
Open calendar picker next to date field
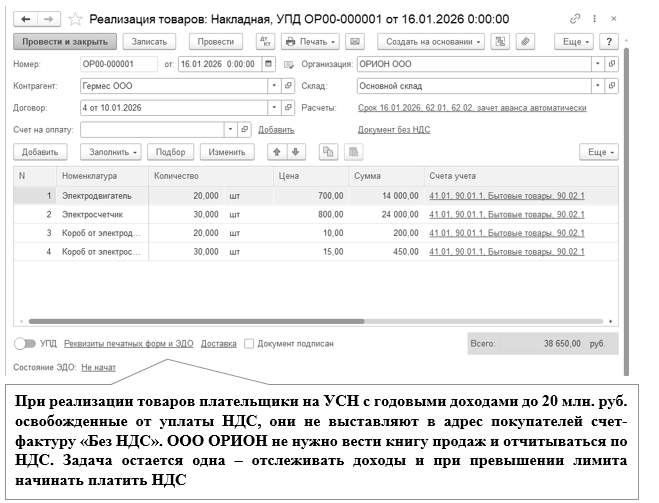pyautogui.click(x=268, y=64)
